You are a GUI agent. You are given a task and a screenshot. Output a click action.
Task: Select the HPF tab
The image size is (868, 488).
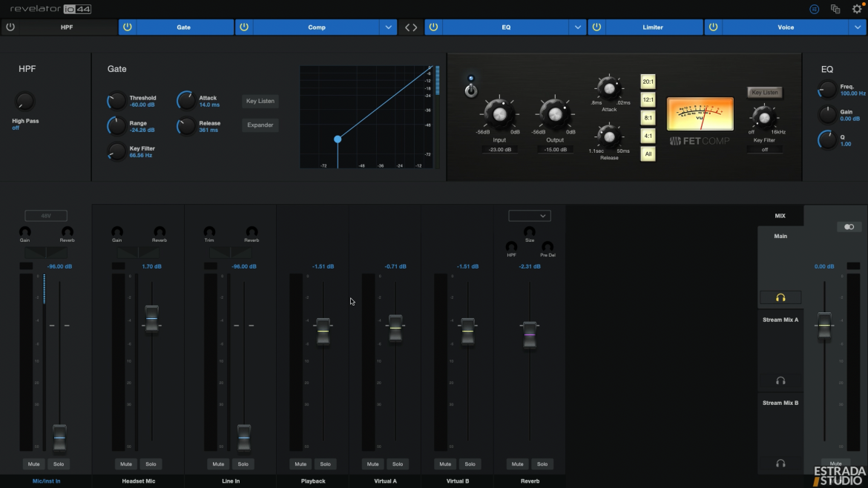tap(67, 27)
